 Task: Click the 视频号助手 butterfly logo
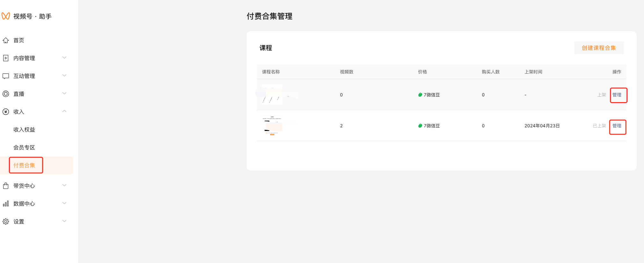coord(6,16)
